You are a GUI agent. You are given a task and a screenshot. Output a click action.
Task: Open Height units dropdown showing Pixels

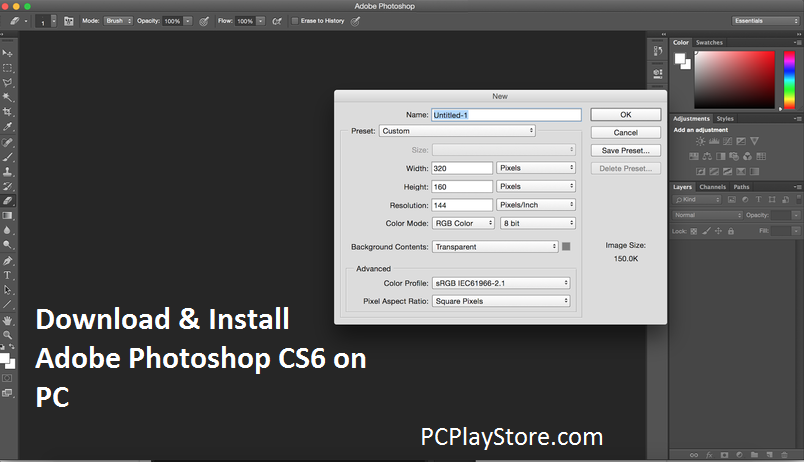click(536, 186)
